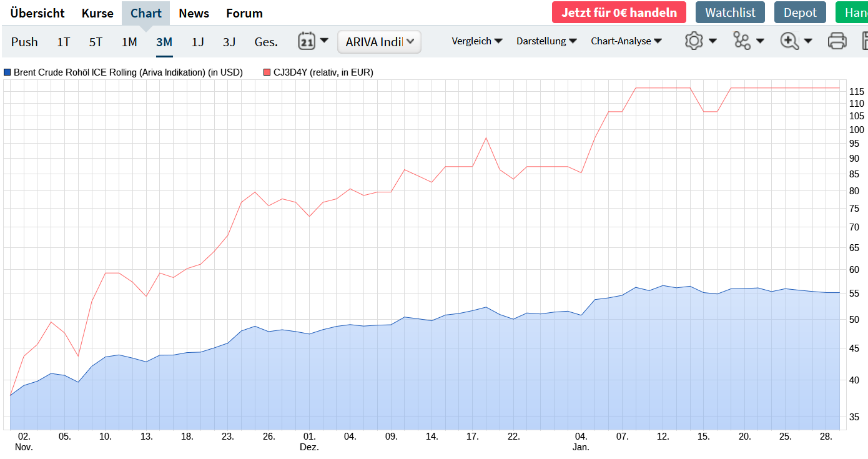Expand the Chart-Analyse dropdown
868x459 pixels.
[x=626, y=41]
